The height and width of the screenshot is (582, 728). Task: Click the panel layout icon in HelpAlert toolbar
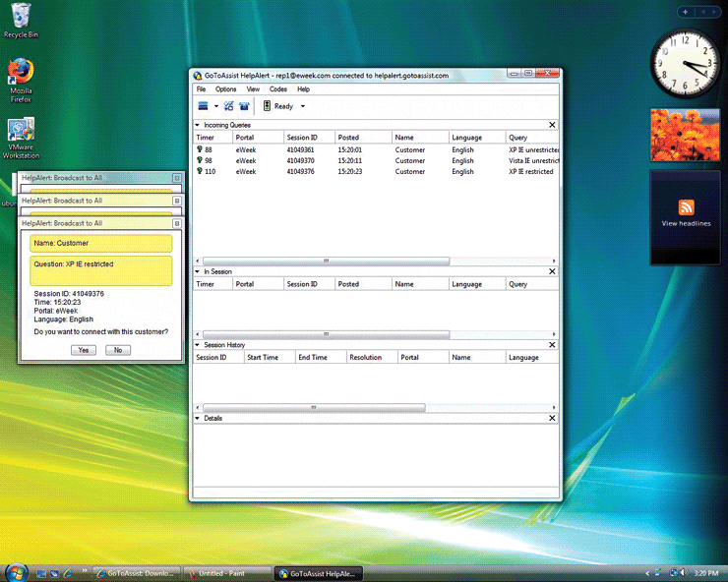pyautogui.click(x=203, y=106)
